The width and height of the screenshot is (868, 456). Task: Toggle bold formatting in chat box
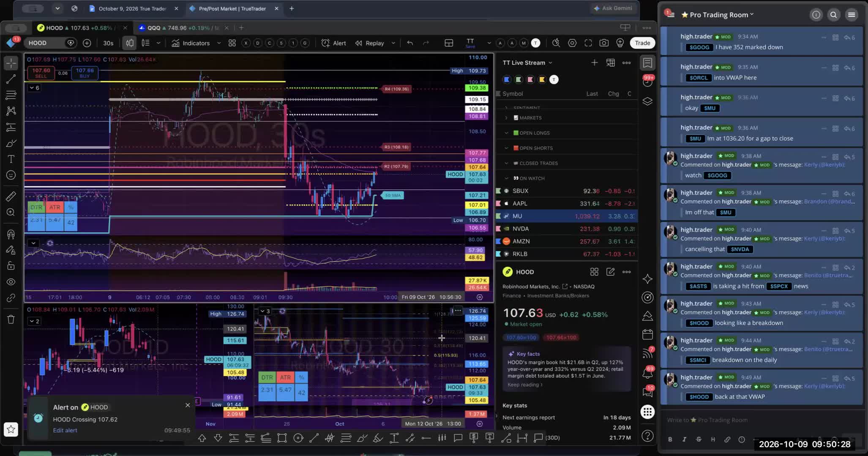(x=670, y=439)
